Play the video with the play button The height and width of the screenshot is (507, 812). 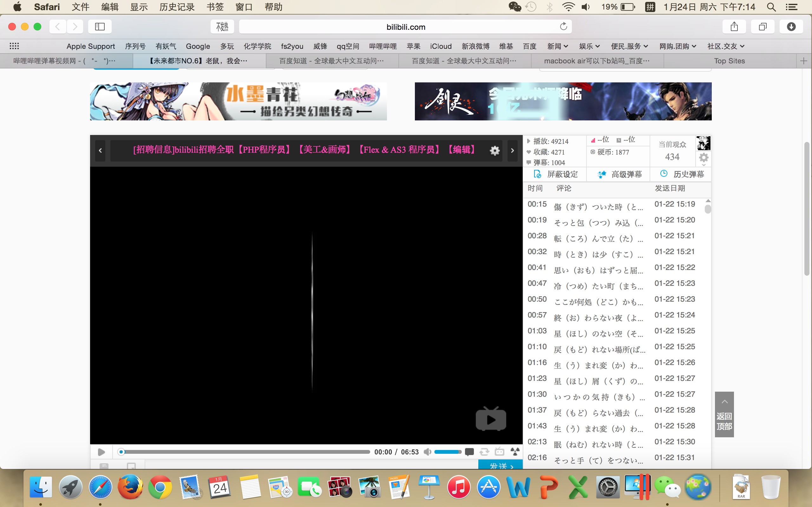101,452
